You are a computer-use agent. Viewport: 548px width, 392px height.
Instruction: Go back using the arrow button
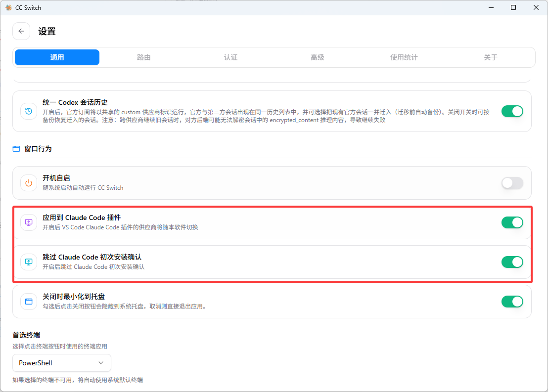[x=21, y=31]
